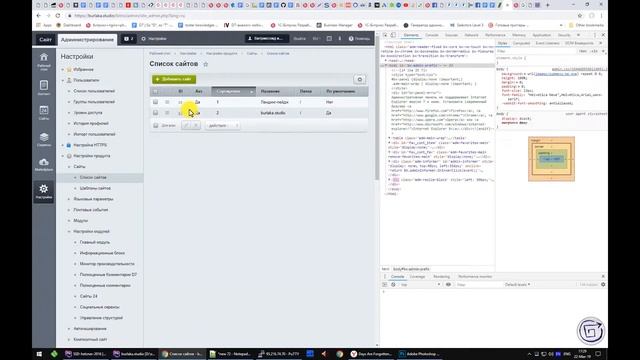
Task: Open the Console tab in DevTools
Action: [431, 36]
